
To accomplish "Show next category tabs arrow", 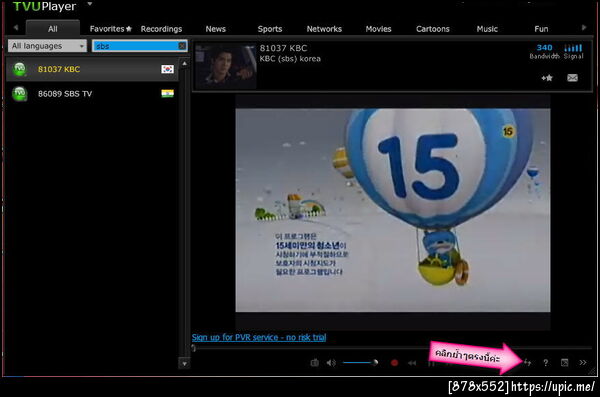I will coord(584,28).
